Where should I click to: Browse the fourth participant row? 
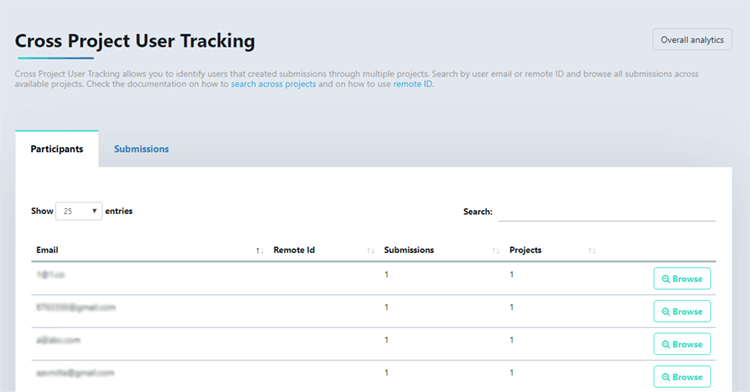[x=682, y=377]
